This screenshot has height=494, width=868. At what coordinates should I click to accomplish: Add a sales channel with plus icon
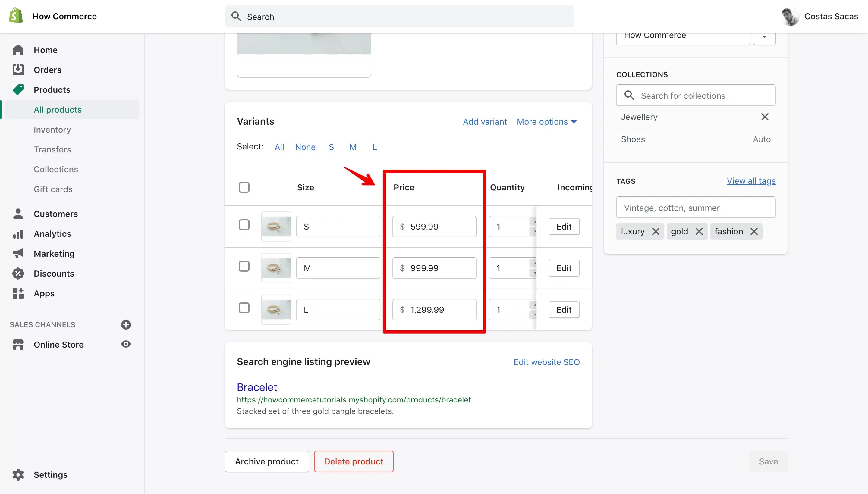pos(126,325)
